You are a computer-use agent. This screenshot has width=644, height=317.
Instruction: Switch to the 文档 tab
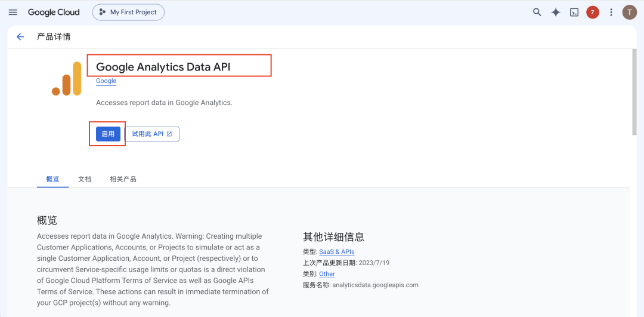click(85, 179)
